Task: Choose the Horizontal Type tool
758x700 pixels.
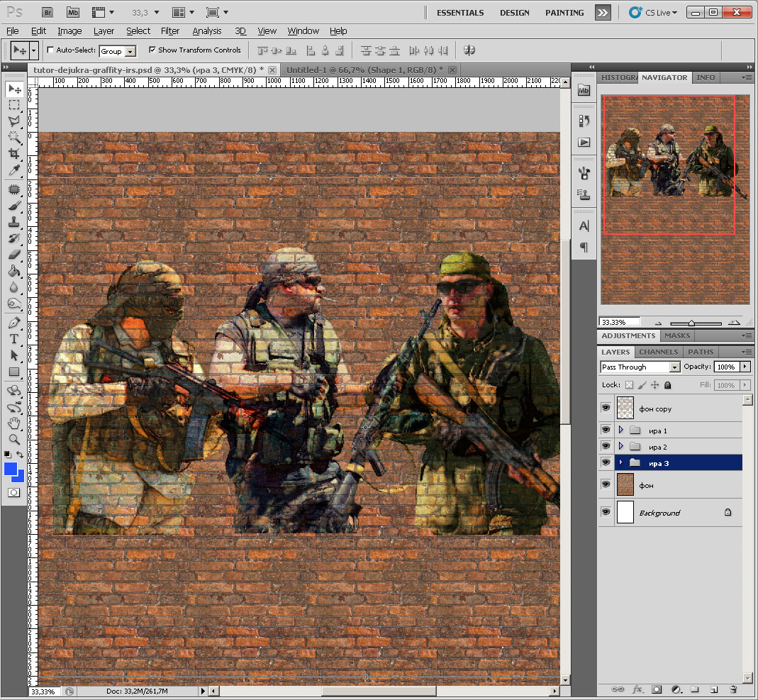Action: (14, 338)
